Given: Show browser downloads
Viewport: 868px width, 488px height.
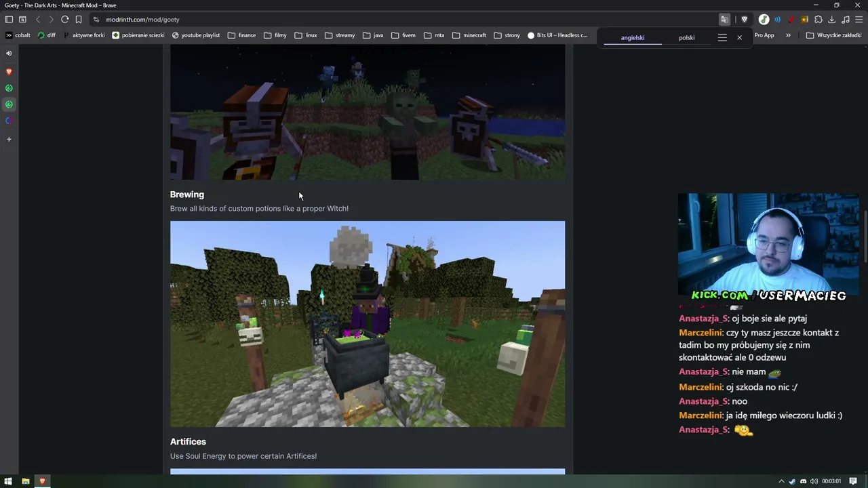Looking at the screenshot, I should click(832, 20).
